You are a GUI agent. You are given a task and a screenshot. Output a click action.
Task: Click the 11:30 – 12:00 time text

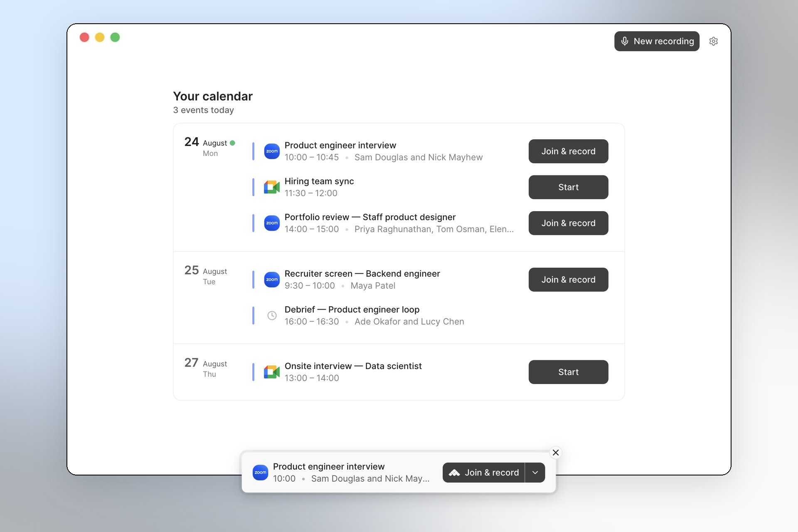[311, 193]
